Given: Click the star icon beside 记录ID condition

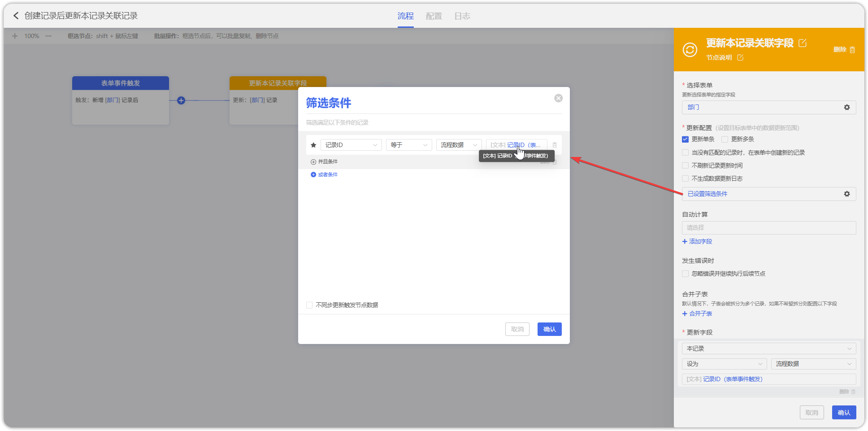Looking at the screenshot, I should [313, 145].
